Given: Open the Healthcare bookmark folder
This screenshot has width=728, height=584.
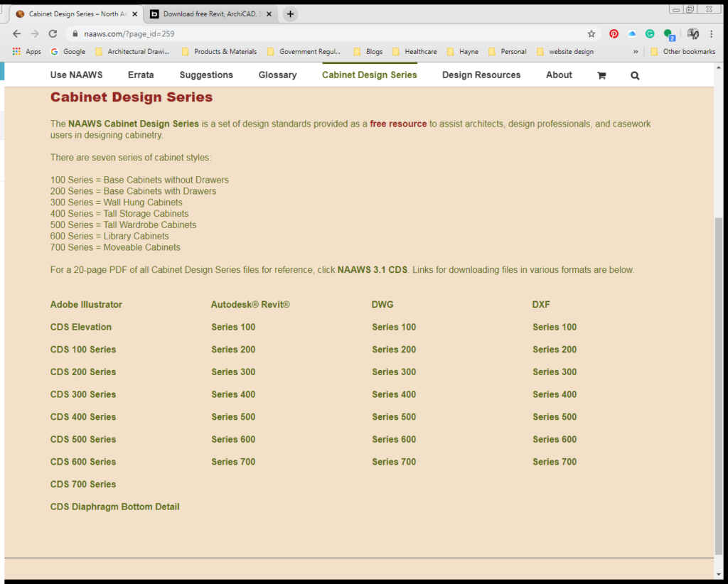Looking at the screenshot, I should click(x=414, y=51).
